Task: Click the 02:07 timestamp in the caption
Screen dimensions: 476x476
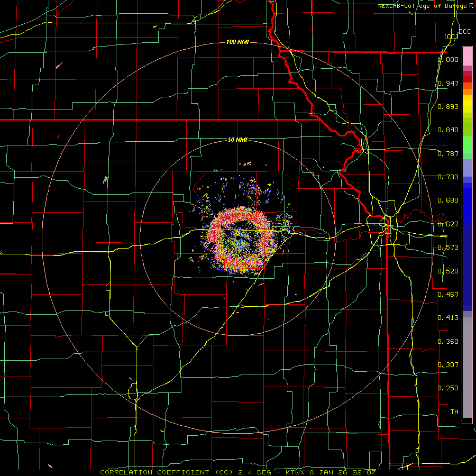Action: [364, 472]
